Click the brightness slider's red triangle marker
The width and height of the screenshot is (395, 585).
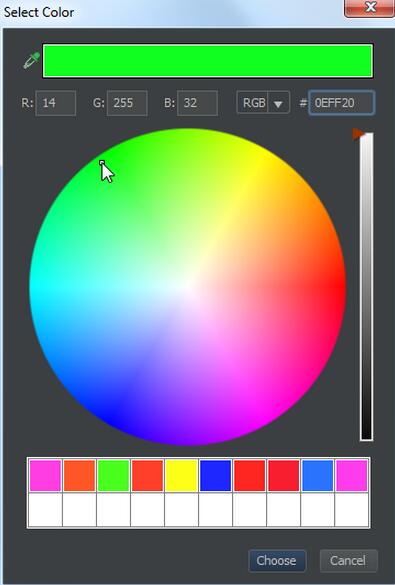coord(358,134)
